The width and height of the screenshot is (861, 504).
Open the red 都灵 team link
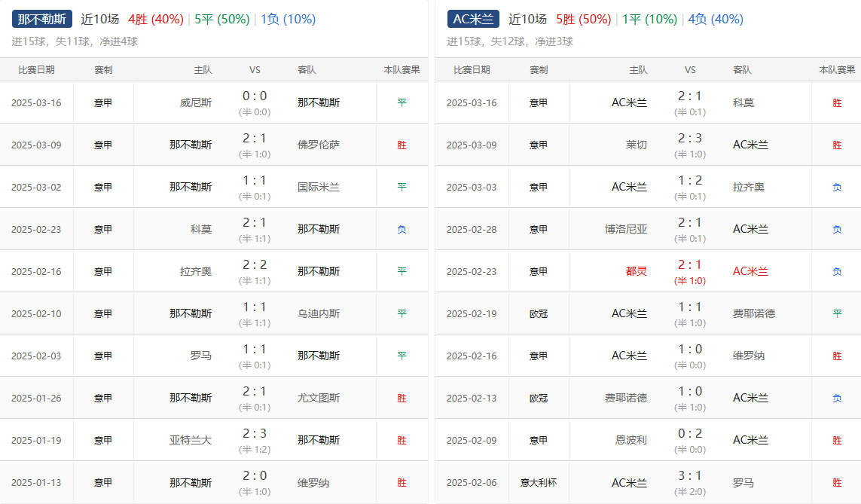point(637,272)
